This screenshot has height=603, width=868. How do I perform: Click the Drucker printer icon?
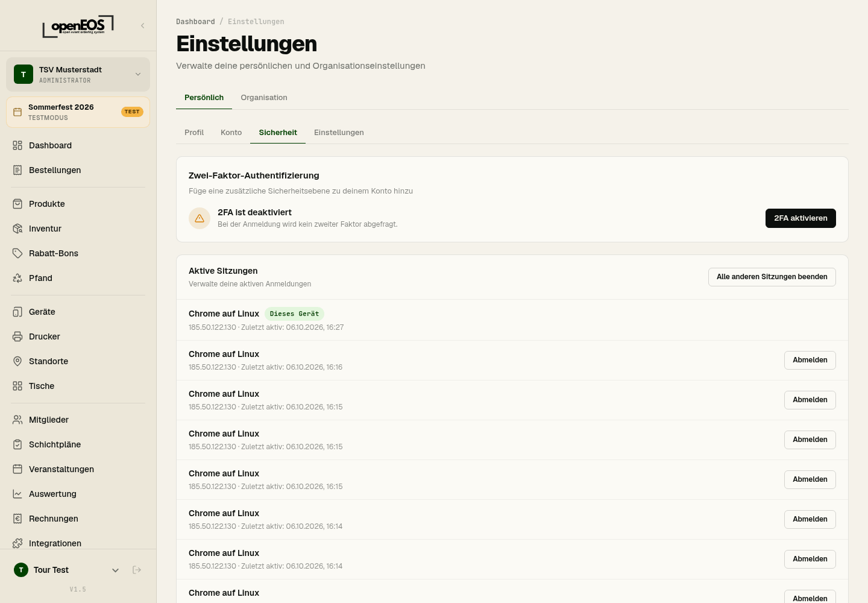tap(17, 336)
